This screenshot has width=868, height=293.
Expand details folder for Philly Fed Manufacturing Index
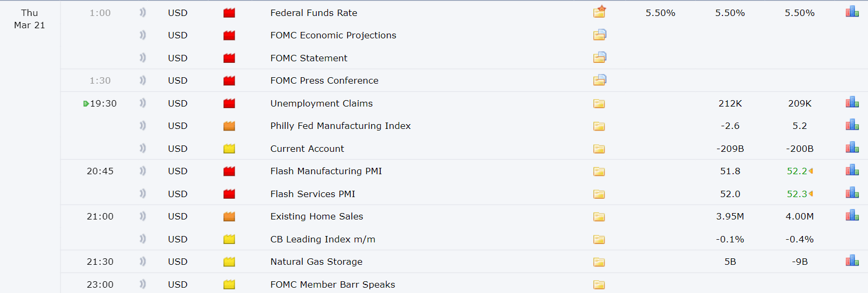point(599,126)
